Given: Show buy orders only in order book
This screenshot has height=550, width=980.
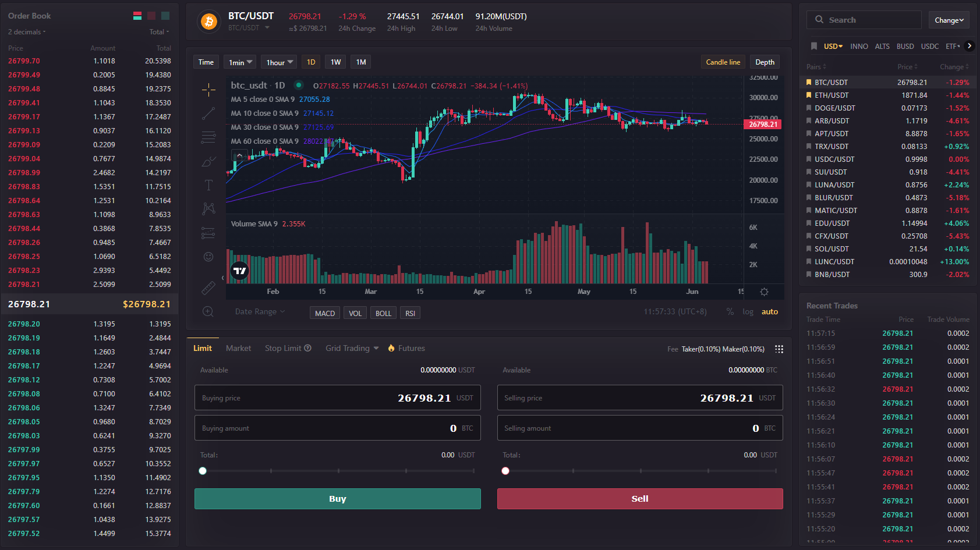Looking at the screenshot, I should pyautogui.click(x=165, y=16).
